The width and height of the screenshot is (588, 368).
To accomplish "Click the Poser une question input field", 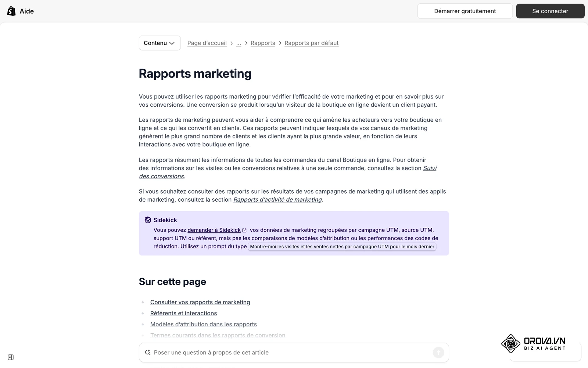I will pos(294,353).
